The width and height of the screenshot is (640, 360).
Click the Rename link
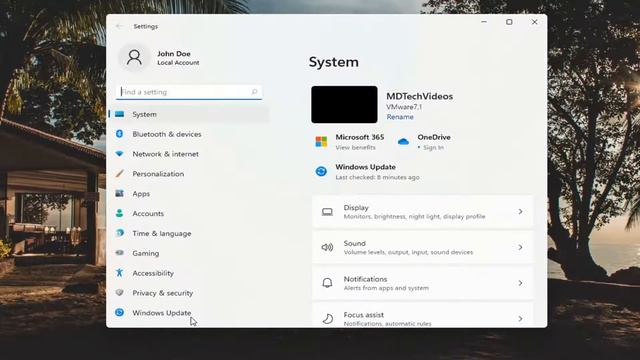400,117
